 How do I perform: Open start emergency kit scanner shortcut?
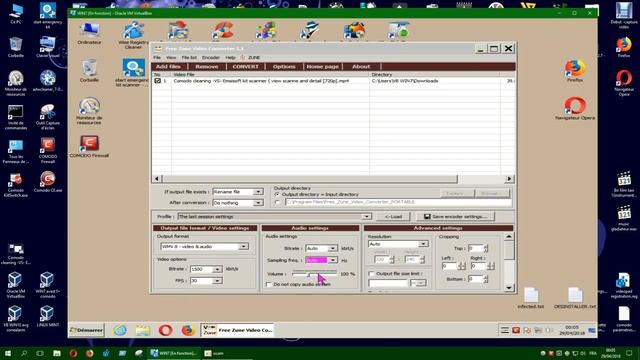133,72
